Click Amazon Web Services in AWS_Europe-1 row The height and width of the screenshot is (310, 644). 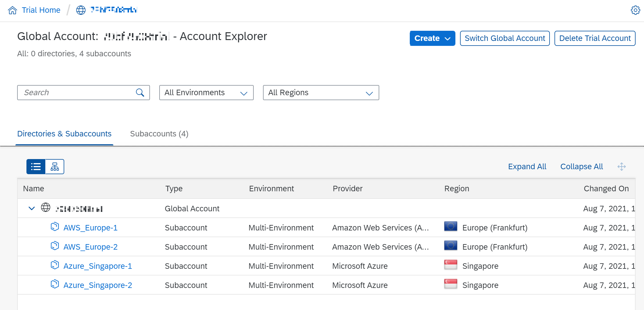coord(380,228)
